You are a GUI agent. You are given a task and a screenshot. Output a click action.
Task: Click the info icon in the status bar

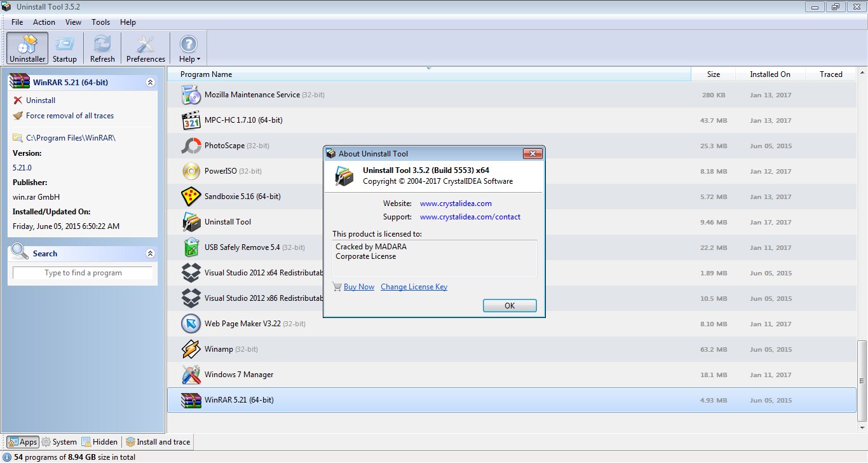click(7, 457)
